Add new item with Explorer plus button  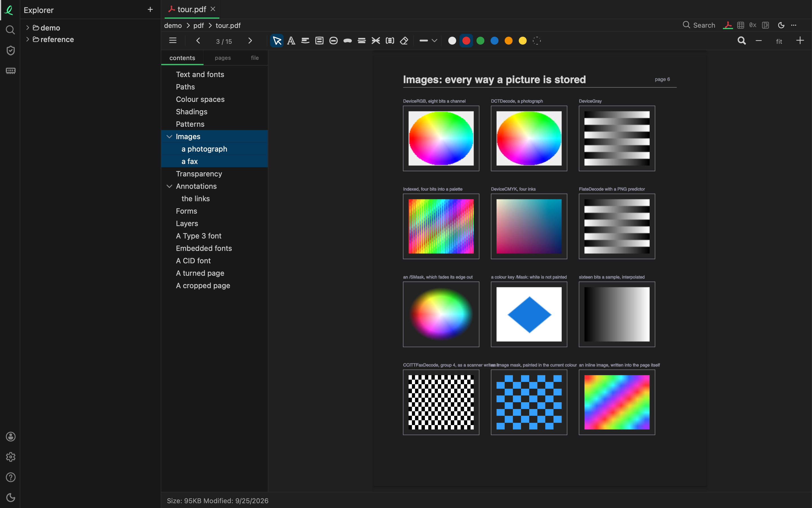pyautogui.click(x=150, y=10)
